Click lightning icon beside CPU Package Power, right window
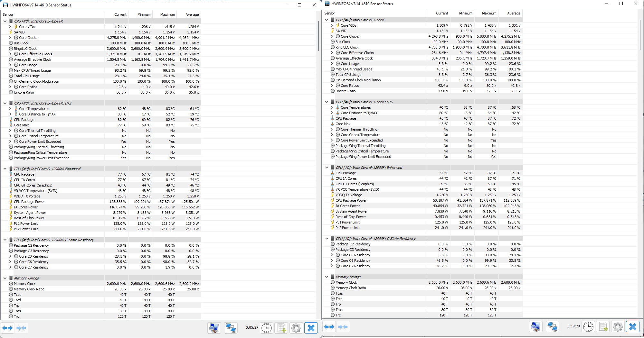Viewport: 644px width, 338px height. [332, 200]
